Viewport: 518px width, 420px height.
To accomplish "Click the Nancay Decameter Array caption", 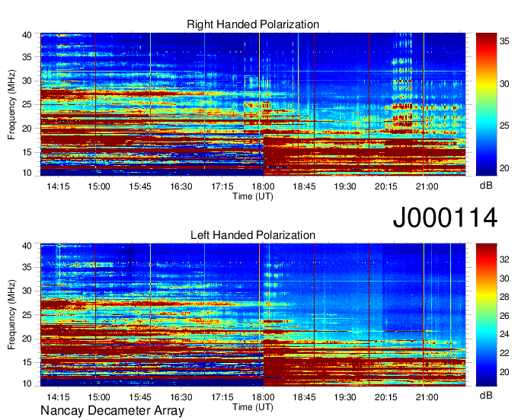I will click(112, 410).
